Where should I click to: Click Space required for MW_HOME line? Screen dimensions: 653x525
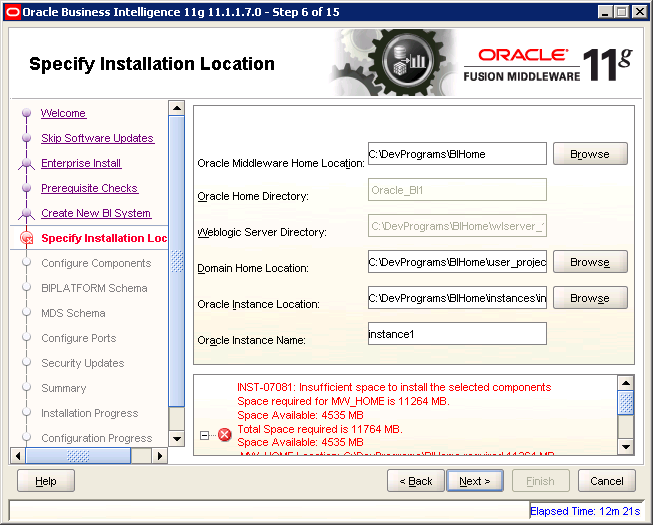click(x=344, y=401)
